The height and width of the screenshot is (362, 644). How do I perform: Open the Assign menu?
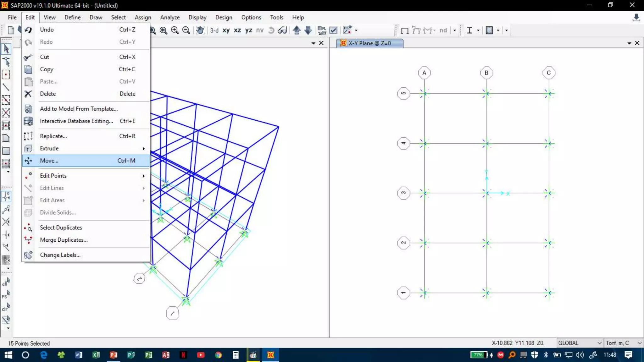[143, 17]
